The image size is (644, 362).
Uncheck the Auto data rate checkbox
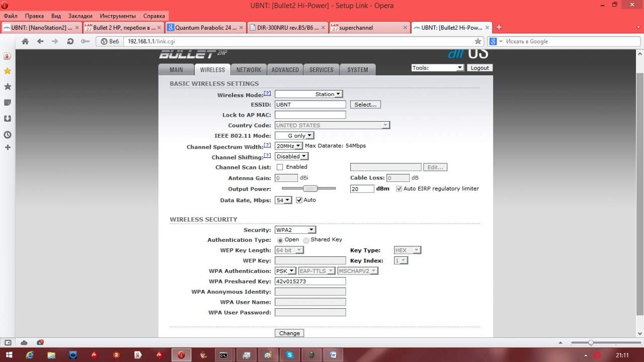pyautogui.click(x=299, y=200)
